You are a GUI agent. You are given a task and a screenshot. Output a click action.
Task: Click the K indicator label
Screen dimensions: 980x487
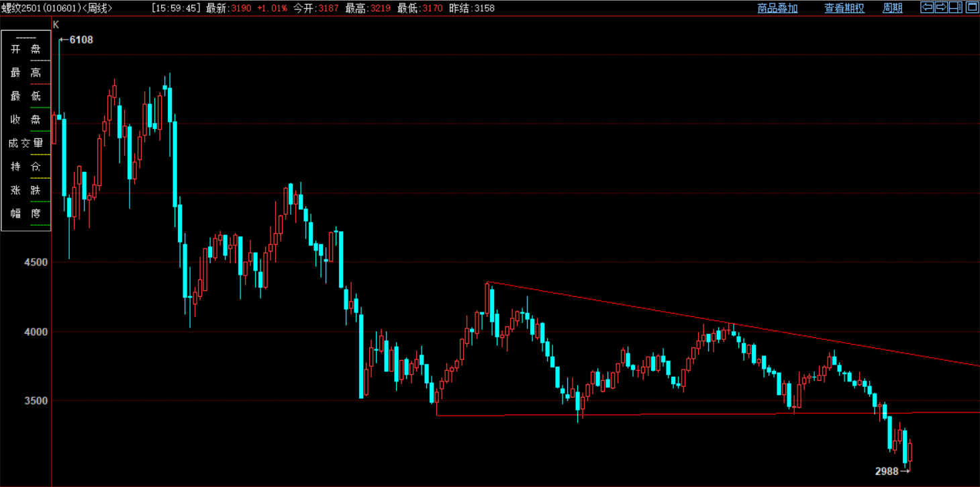click(56, 24)
